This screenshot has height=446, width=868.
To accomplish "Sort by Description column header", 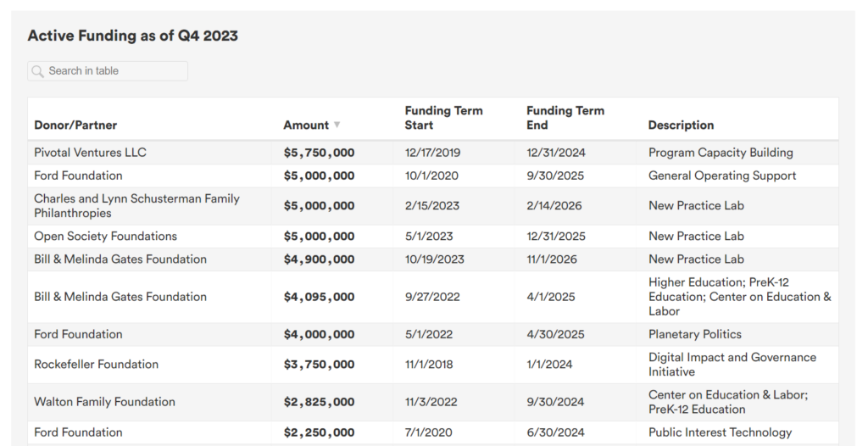I will point(681,125).
